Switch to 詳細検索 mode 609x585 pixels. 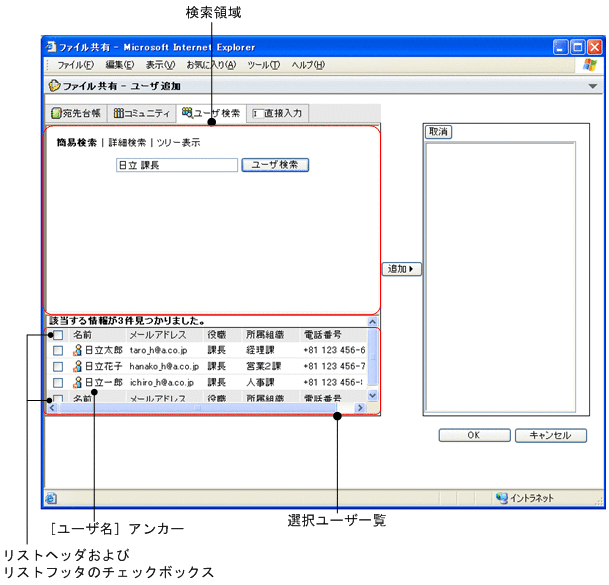(x=127, y=143)
